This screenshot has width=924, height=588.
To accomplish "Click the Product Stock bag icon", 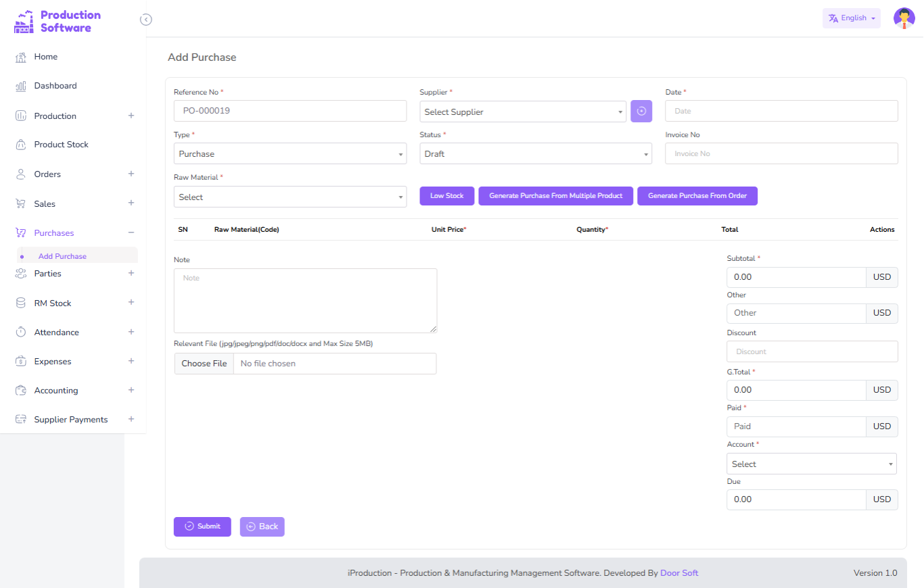I will tap(21, 145).
